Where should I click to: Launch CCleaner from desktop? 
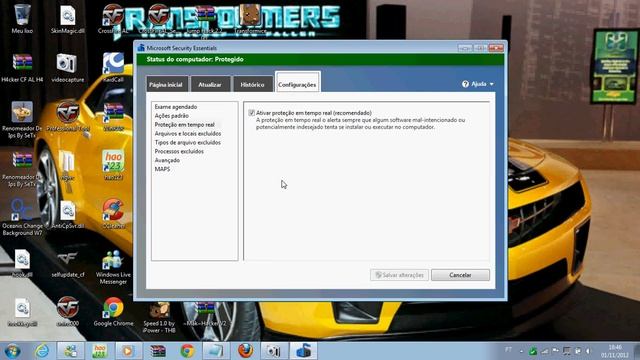coord(113,213)
